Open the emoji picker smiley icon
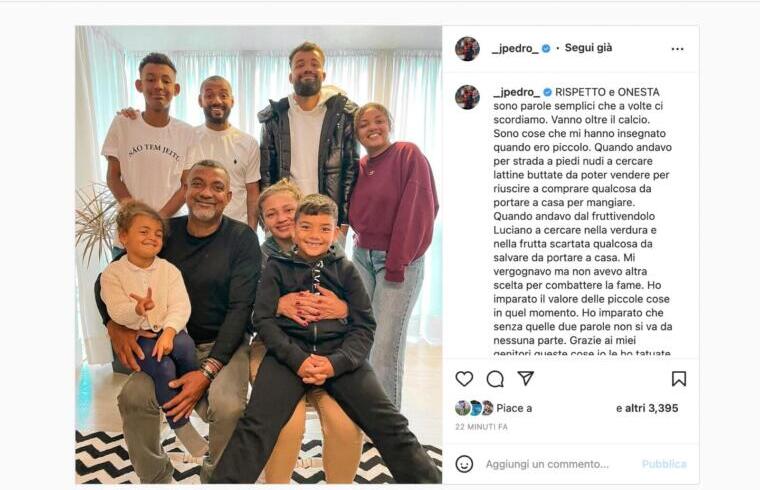This screenshot has height=490, width=760. coord(464,464)
